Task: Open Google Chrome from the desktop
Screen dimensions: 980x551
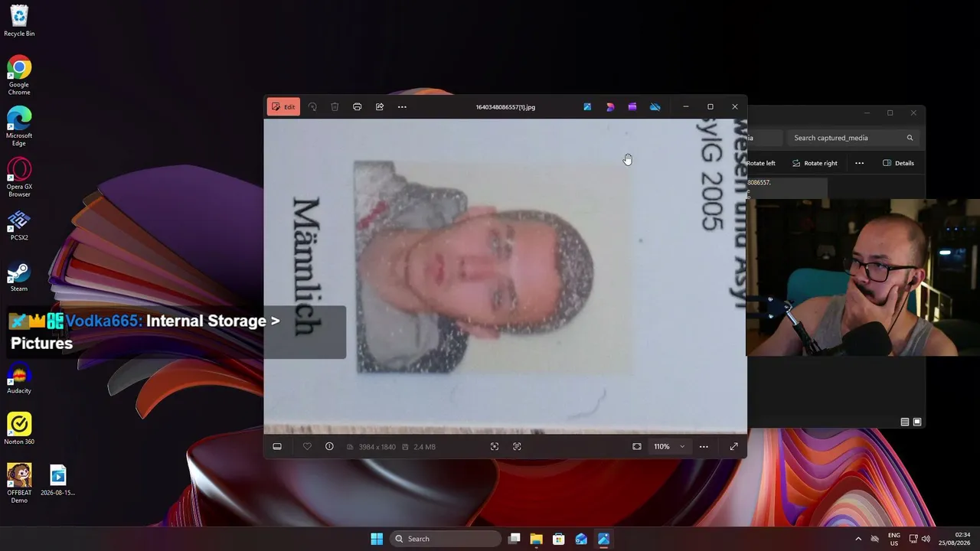Action: (19, 76)
